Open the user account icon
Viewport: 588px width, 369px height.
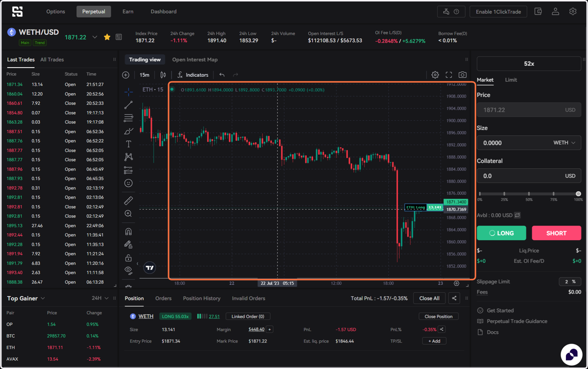coord(555,11)
